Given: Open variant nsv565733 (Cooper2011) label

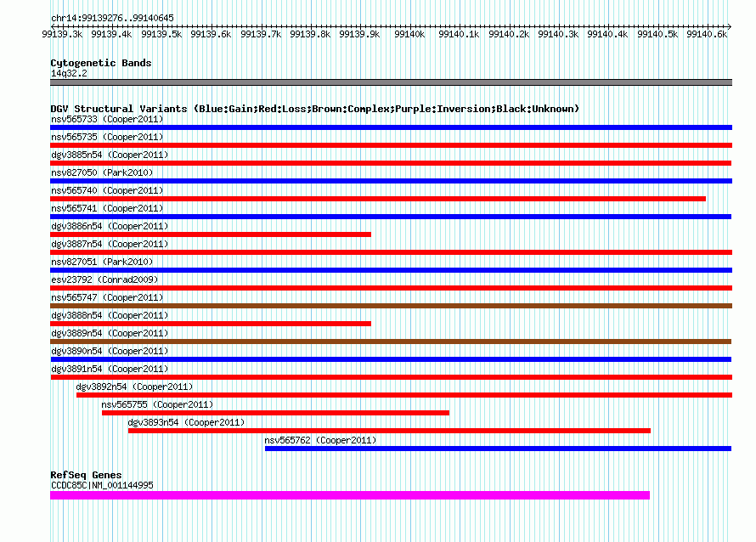Looking at the screenshot, I should click(107, 119).
